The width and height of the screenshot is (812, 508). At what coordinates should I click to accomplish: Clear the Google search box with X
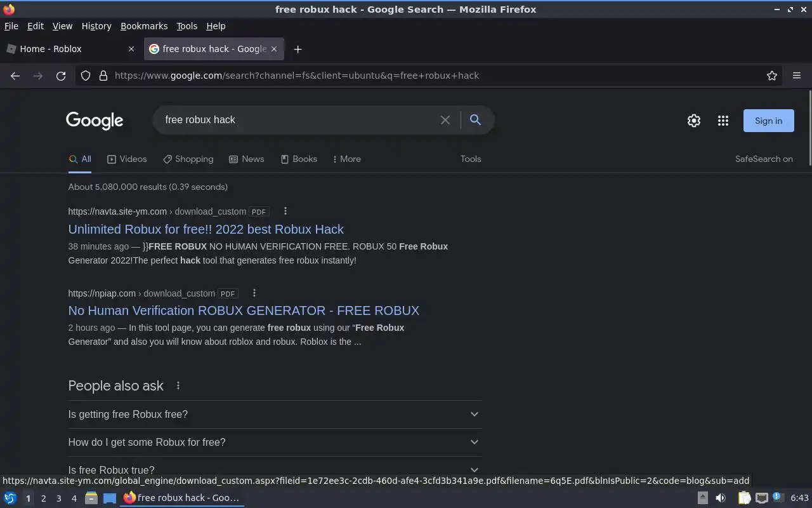click(x=445, y=120)
